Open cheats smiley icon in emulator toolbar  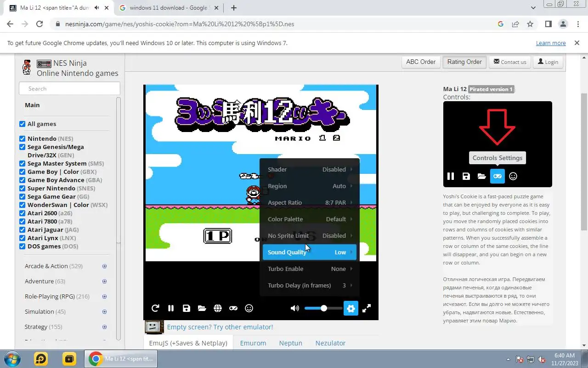click(x=249, y=308)
